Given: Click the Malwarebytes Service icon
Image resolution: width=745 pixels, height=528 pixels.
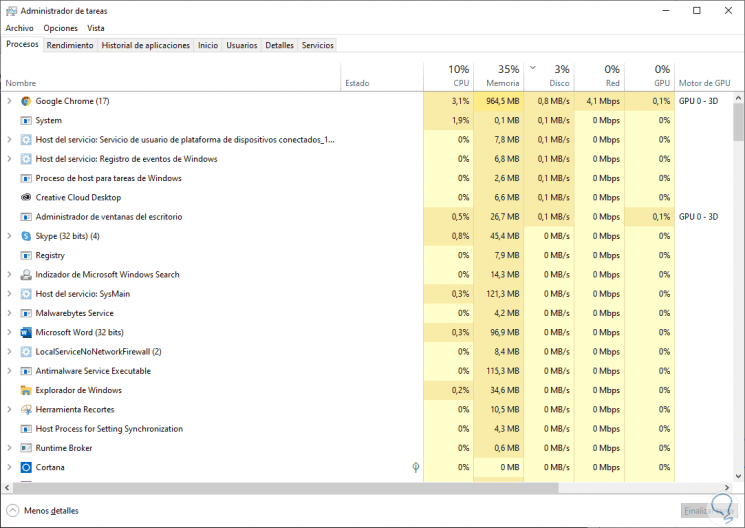Looking at the screenshot, I should [26, 314].
